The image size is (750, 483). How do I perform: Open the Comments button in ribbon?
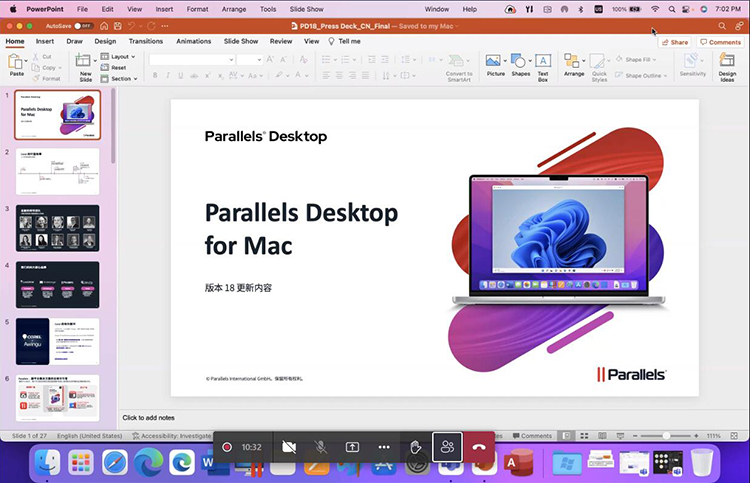[720, 42]
